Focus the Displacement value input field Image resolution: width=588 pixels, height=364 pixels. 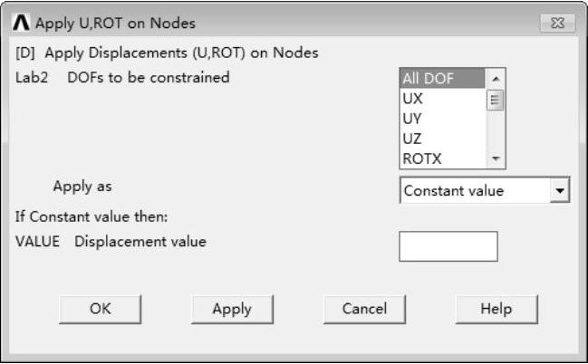pyautogui.click(x=448, y=246)
